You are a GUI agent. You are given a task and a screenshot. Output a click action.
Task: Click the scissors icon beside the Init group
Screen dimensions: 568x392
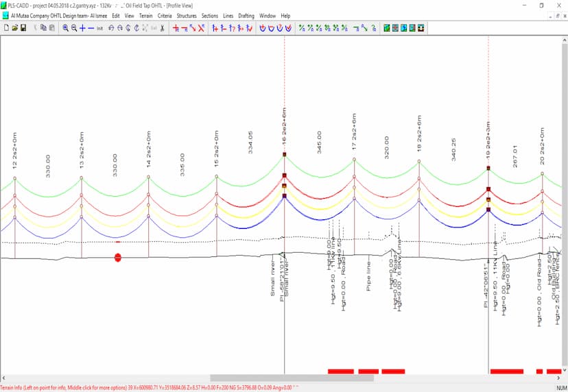[163, 28]
